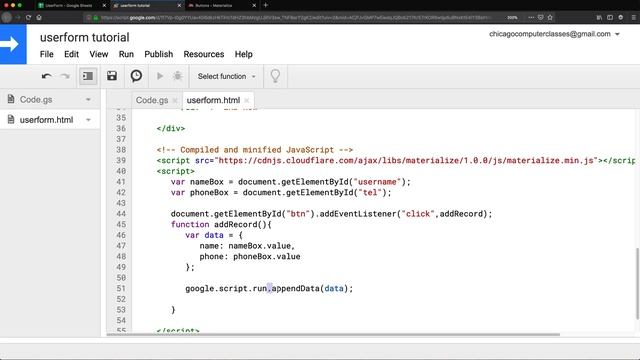This screenshot has height=360, width=640.
Task: Open browser page actions ellipsis menu
Action: (531, 18)
